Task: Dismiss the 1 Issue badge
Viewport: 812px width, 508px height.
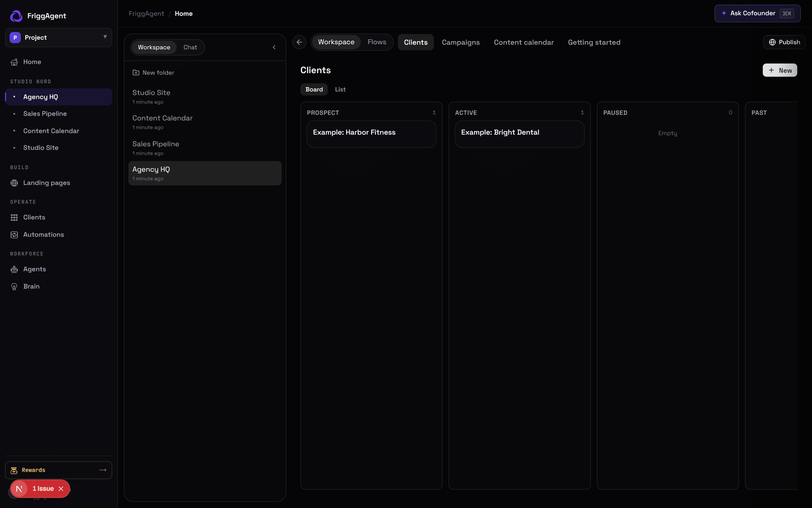Action: pos(61,489)
